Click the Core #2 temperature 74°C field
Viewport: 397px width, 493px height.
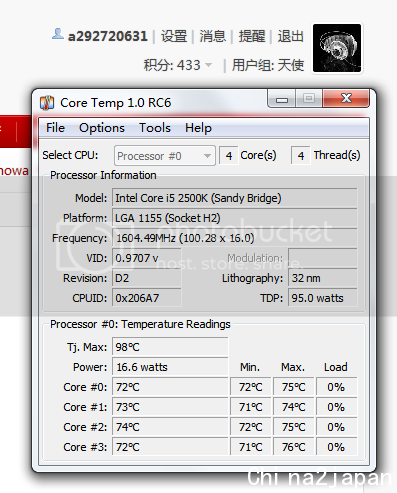(x=170, y=427)
